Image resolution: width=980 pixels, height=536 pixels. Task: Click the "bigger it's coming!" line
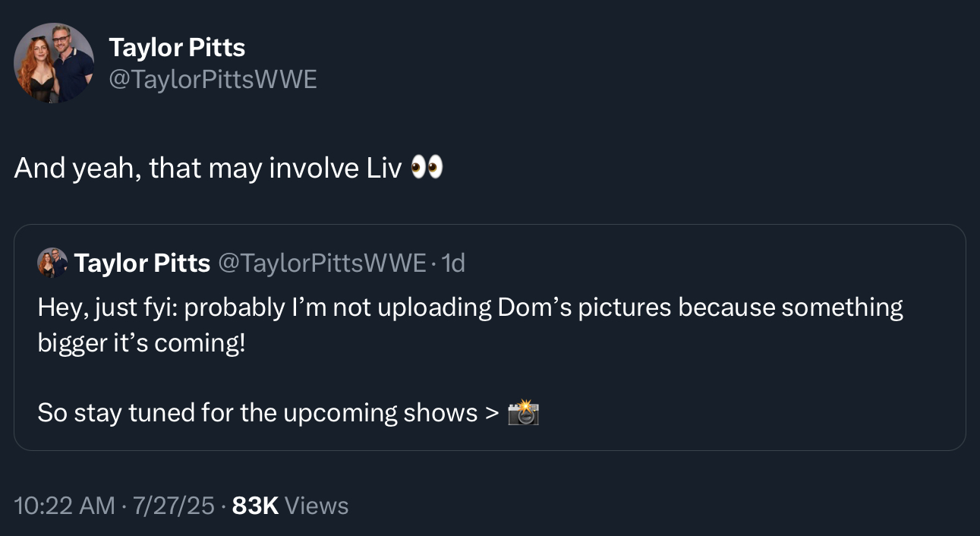point(142,342)
